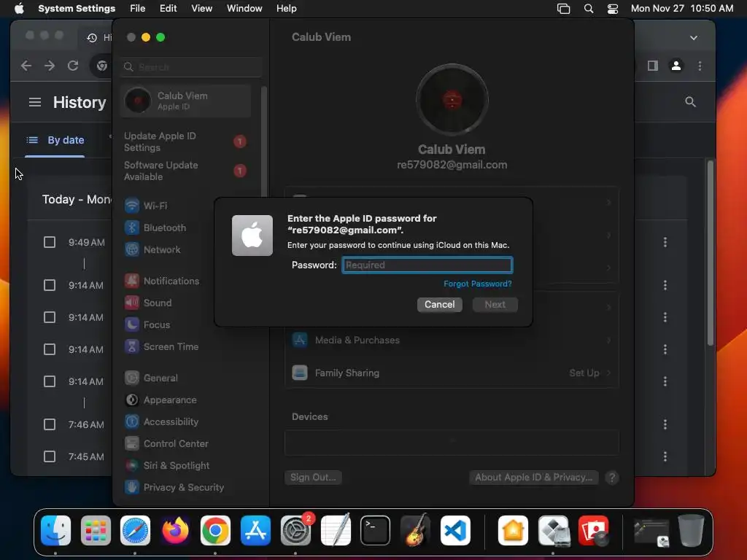This screenshot has height=560, width=747.
Task: Open Control Center toggle icon in menu bar
Action: [x=613, y=9]
